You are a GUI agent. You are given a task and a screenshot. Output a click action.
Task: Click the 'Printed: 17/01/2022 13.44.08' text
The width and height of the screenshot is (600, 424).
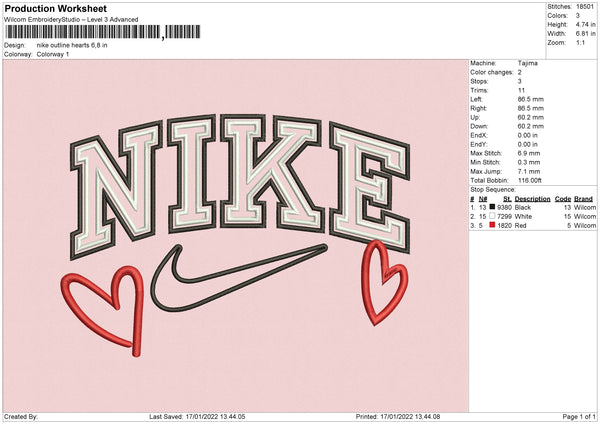pos(398,417)
